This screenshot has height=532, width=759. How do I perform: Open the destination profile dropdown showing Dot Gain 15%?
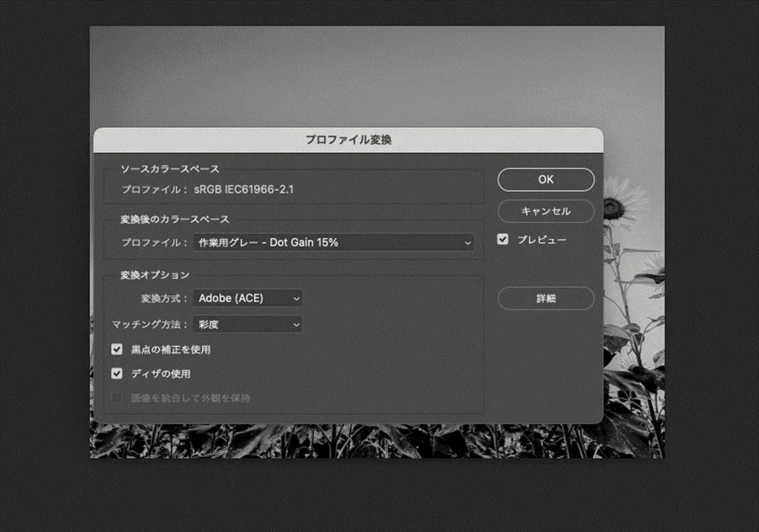tap(335, 242)
